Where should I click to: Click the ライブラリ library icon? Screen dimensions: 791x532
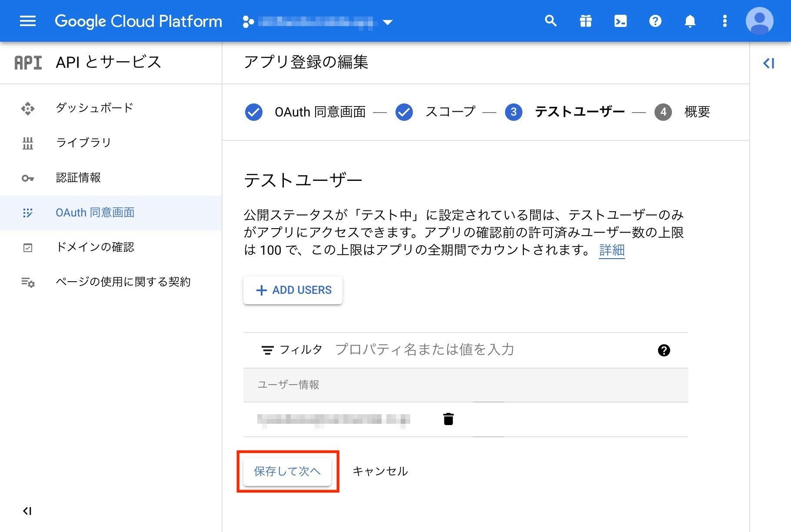tap(28, 143)
